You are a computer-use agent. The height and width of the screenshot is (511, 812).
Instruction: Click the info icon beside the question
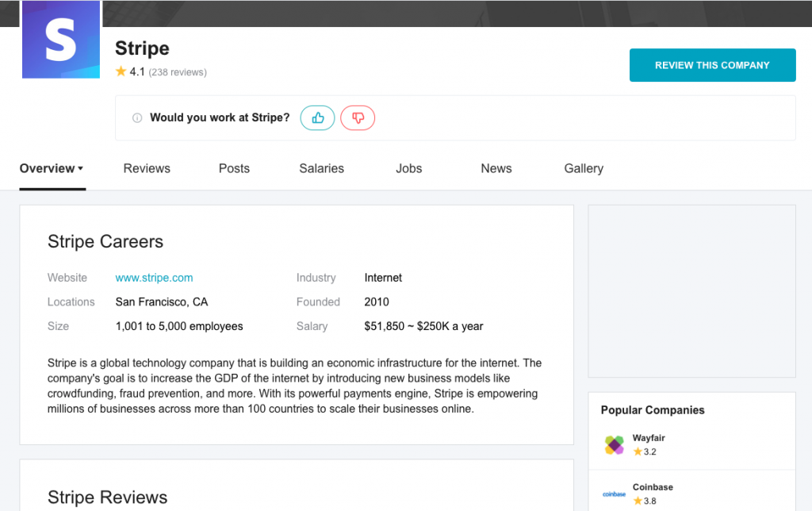[x=137, y=118]
